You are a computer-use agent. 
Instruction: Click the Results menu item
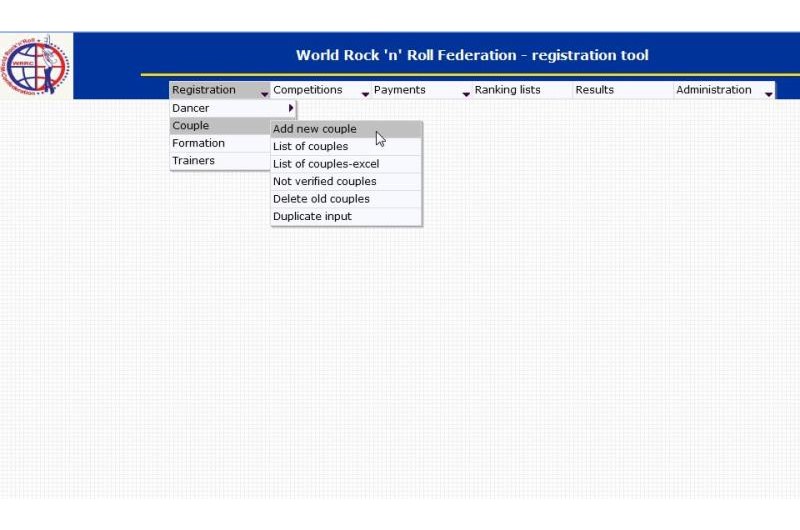[x=595, y=90]
